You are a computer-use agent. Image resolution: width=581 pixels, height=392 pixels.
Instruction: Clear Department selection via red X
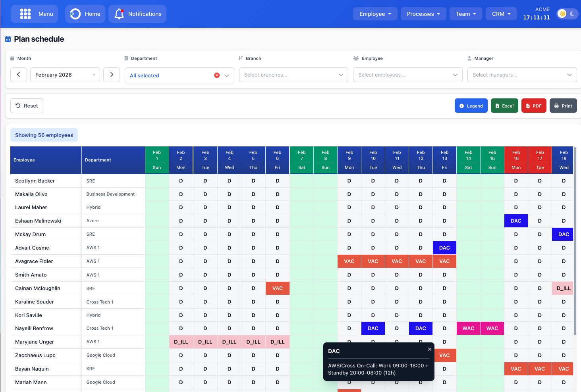pyautogui.click(x=216, y=75)
